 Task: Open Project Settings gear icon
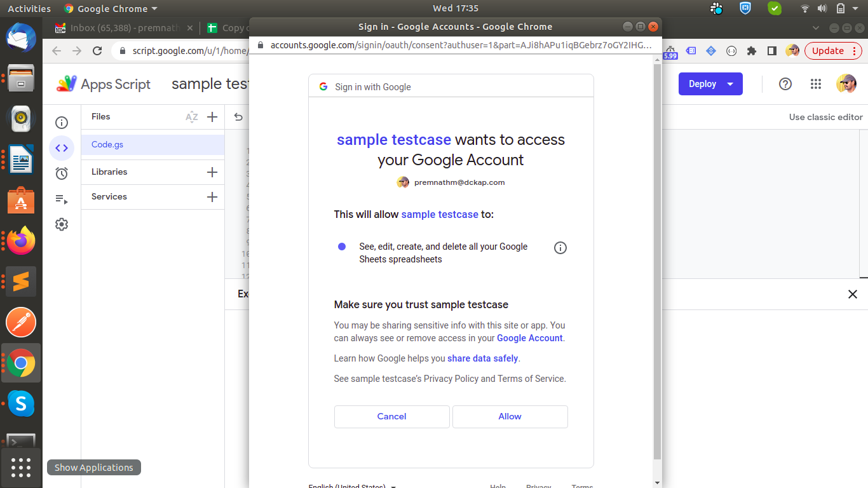(x=62, y=224)
